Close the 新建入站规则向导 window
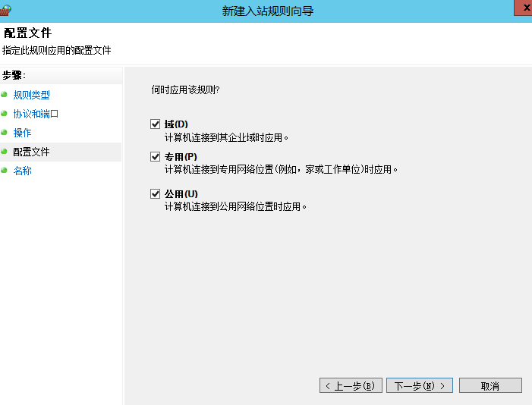532x405 pixels. tap(524, 8)
